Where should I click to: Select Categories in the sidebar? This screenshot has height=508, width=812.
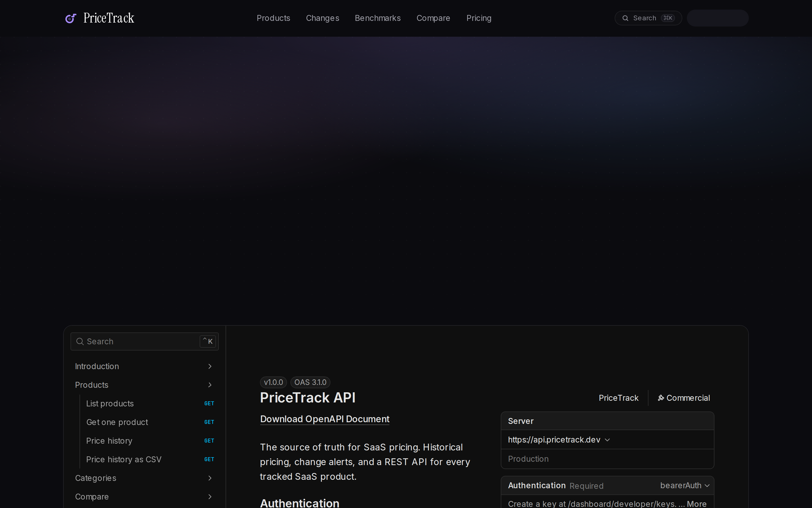tap(96, 478)
